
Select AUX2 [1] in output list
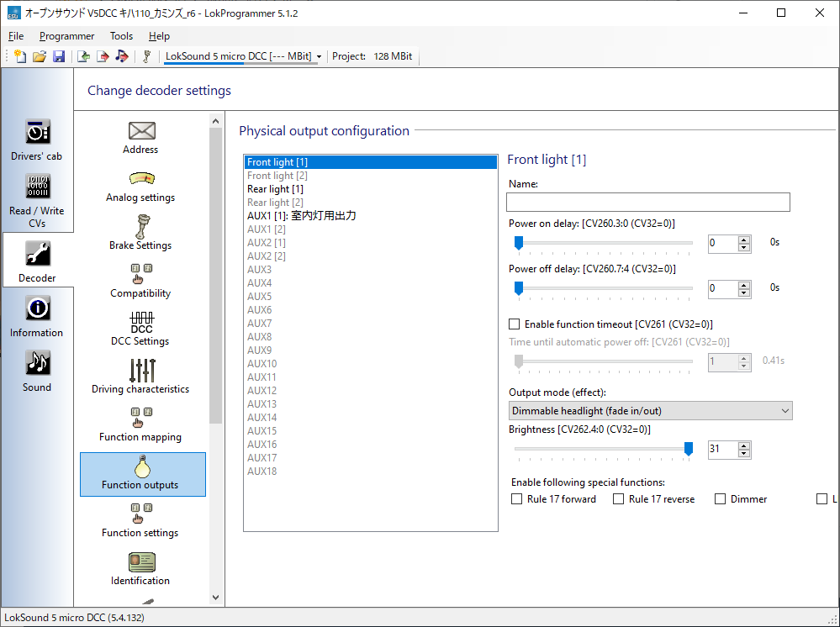point(371,243)
